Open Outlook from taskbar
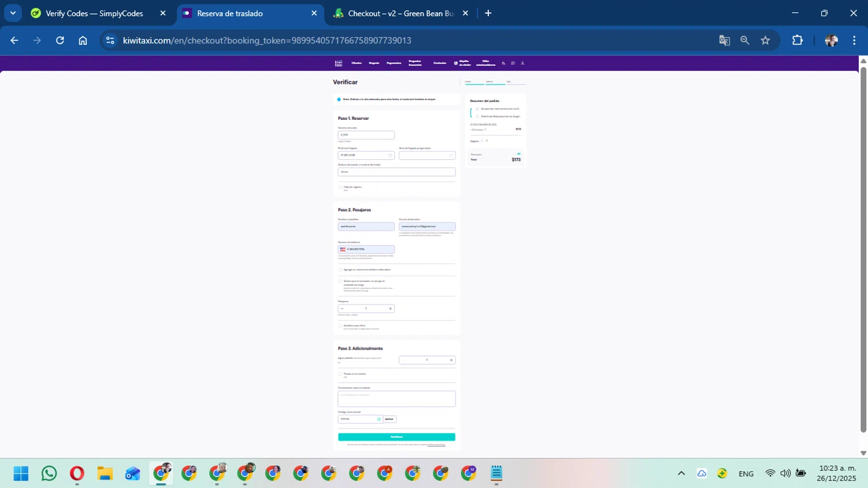The image size is (868, 488). coord(133,474)
